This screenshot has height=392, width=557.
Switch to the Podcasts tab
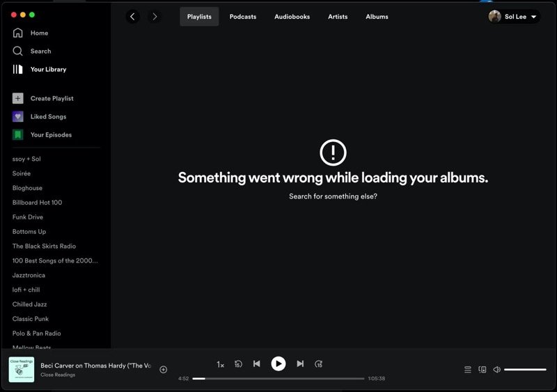pos(243,17)
